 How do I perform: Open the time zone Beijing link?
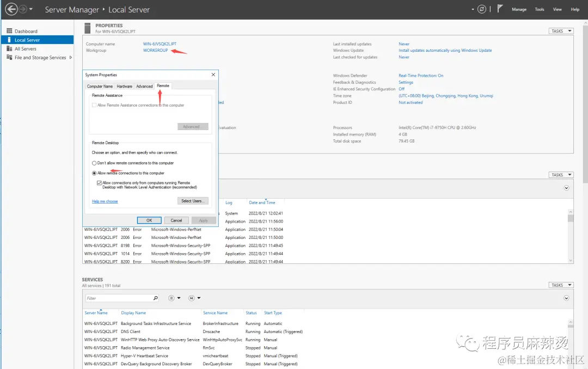446,96
